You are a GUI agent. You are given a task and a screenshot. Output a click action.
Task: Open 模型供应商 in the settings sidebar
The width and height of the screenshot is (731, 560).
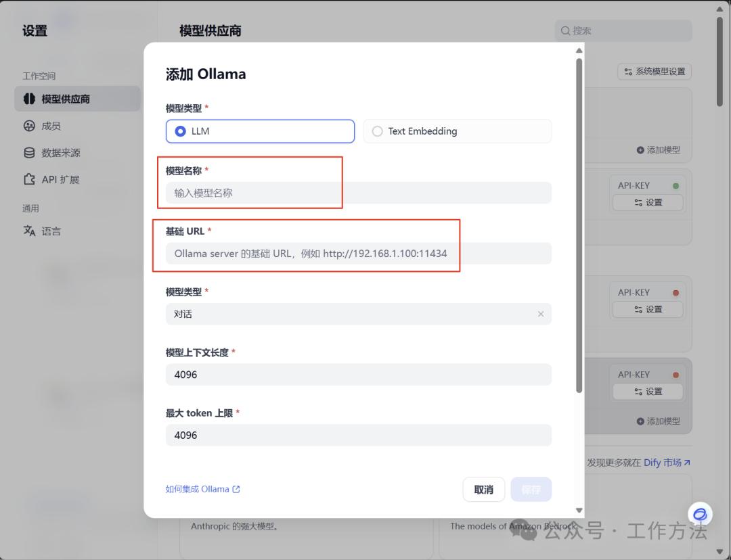click(x=77, y=99)
